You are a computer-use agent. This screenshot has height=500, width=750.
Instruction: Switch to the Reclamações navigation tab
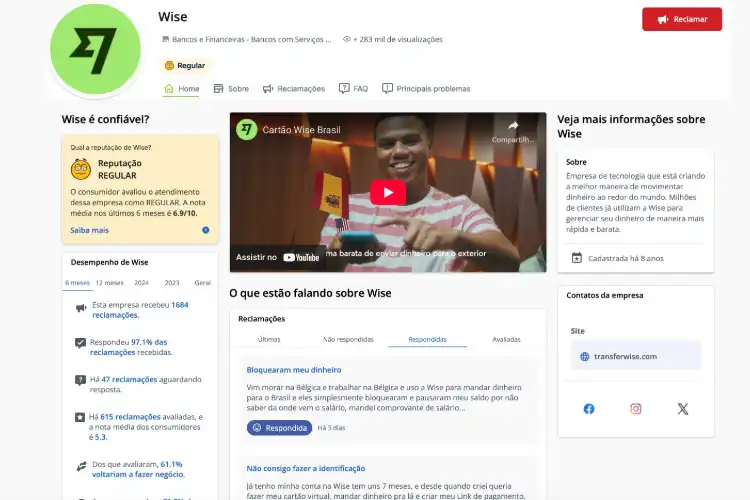294,89
